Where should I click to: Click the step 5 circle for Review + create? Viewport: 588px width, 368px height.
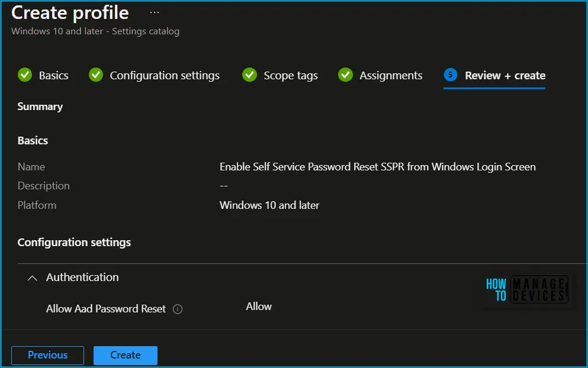pyautogui.click(x=451, y=75)
